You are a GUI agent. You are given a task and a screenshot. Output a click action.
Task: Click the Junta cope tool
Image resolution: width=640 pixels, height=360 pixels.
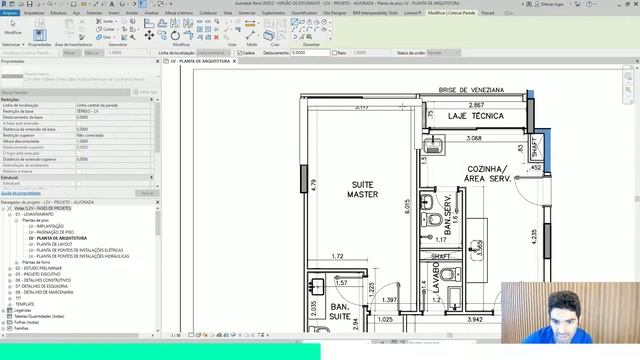point(105,21)
